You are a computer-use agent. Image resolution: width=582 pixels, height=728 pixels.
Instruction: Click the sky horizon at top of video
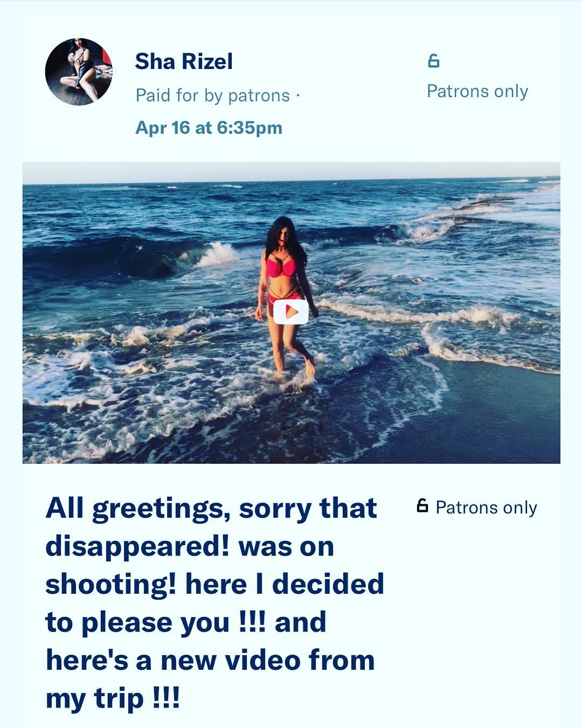291,171
